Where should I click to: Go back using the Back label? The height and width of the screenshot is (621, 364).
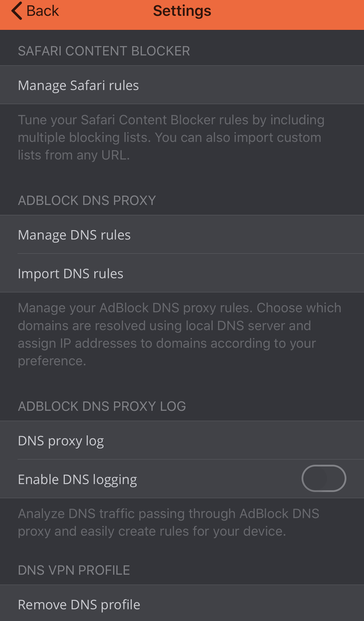42,11
